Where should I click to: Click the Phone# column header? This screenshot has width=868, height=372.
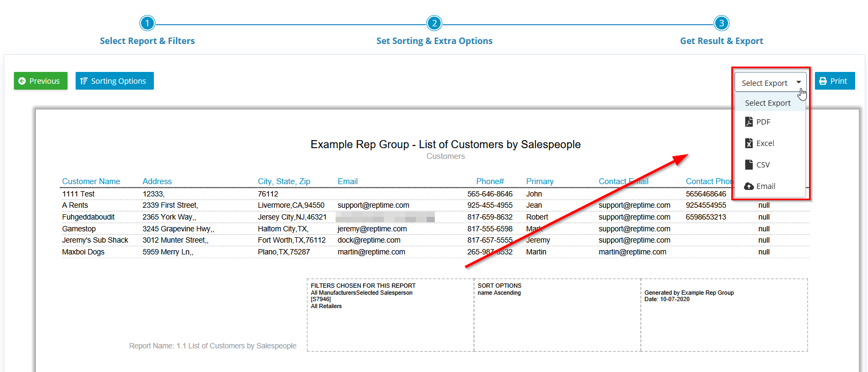(x=489, y=181)
